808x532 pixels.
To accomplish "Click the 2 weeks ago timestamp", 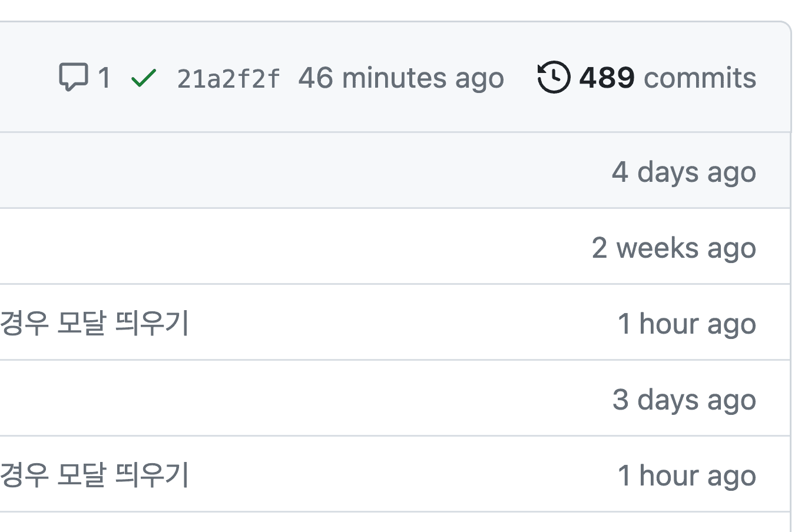I will [x=674, y=247].
